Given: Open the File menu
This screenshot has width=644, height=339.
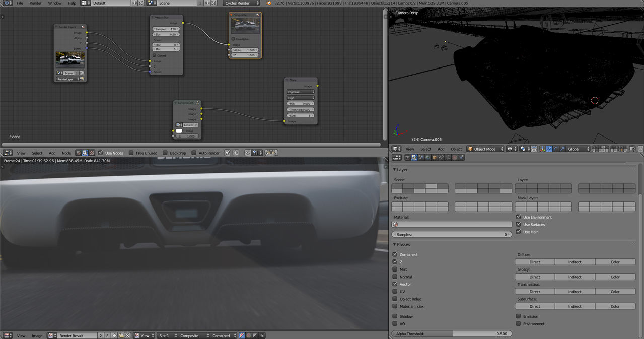Looking at the screenshot, I should tap(20, 3).
